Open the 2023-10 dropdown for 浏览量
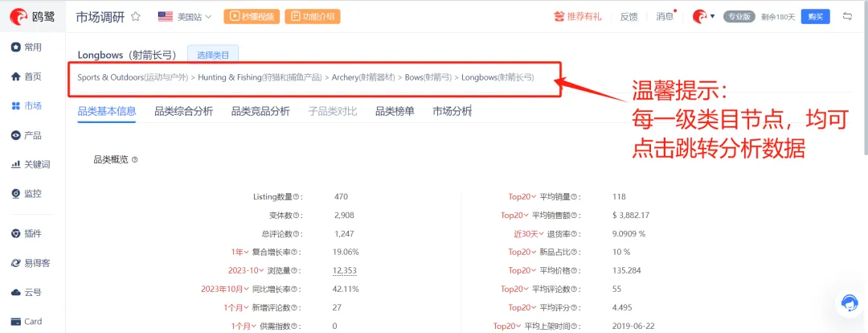Viewport: 868px width, 333px height. [x=247, y=270]
